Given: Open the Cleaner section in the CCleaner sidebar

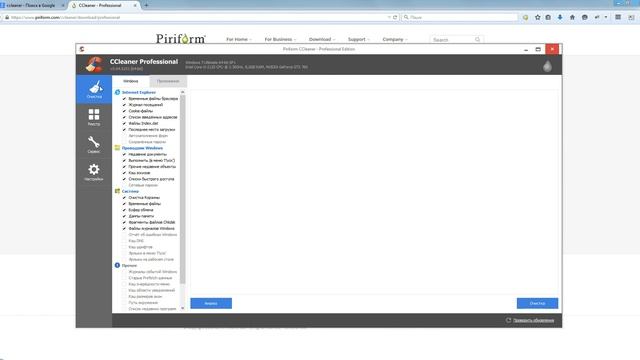Looking at the screenshot, I should pyautogui.click(x=94, y=89).
